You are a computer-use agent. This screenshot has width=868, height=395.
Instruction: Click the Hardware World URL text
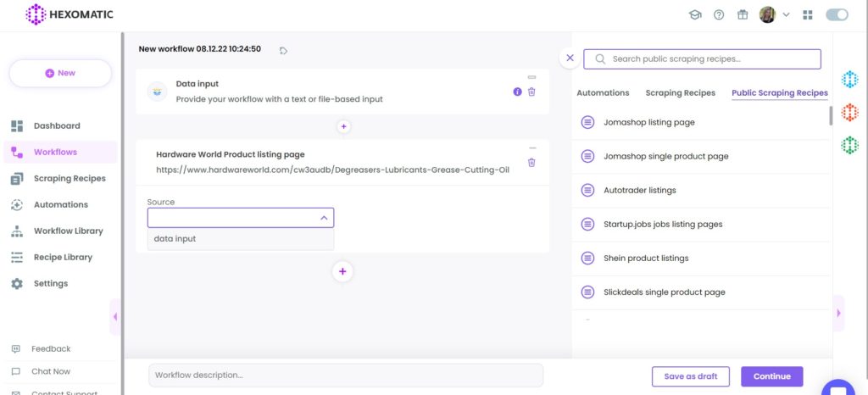[332, 170]
